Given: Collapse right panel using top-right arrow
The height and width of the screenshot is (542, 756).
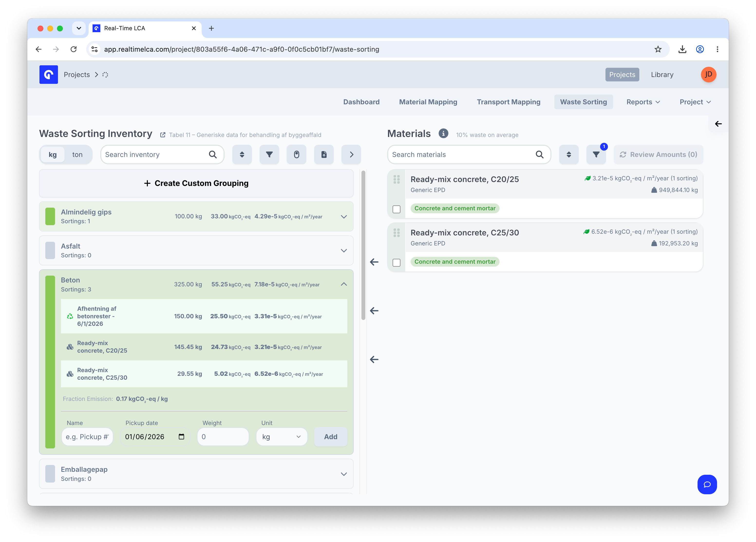Looking at the screenshot, I should 718,124.
